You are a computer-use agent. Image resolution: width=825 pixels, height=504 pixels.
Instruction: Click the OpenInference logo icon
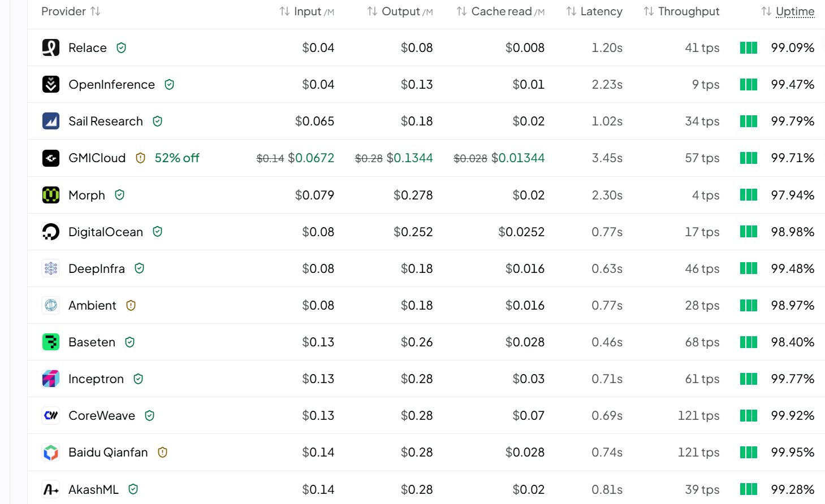[51, 84]
